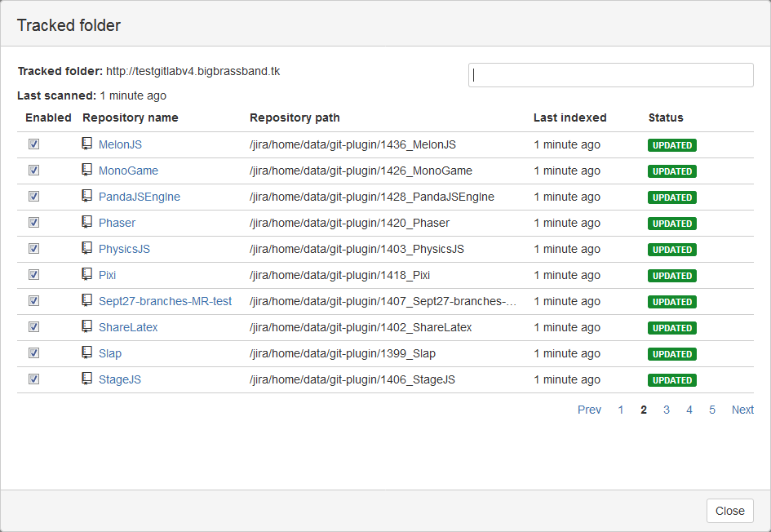The width and height of the screenshot is (771, 532).
Task: Click the UPDATED status badge for StageJS
Action: 672,379
